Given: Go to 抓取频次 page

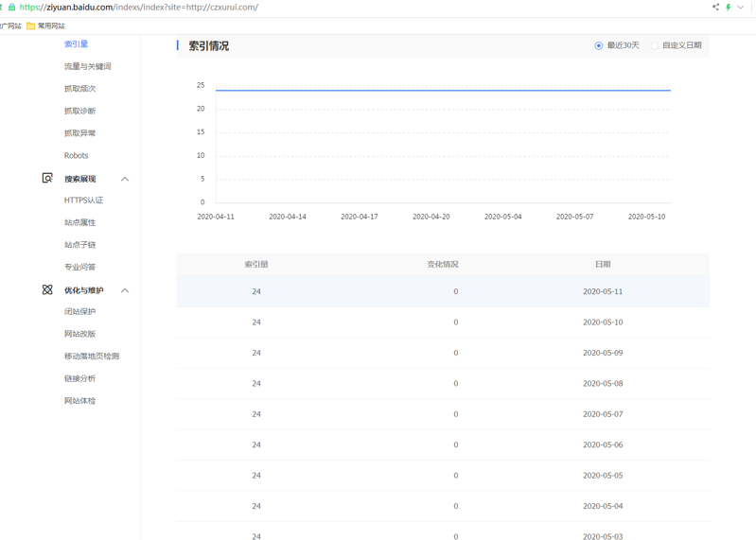Looking at the screenshot, I should pos(79,89).
